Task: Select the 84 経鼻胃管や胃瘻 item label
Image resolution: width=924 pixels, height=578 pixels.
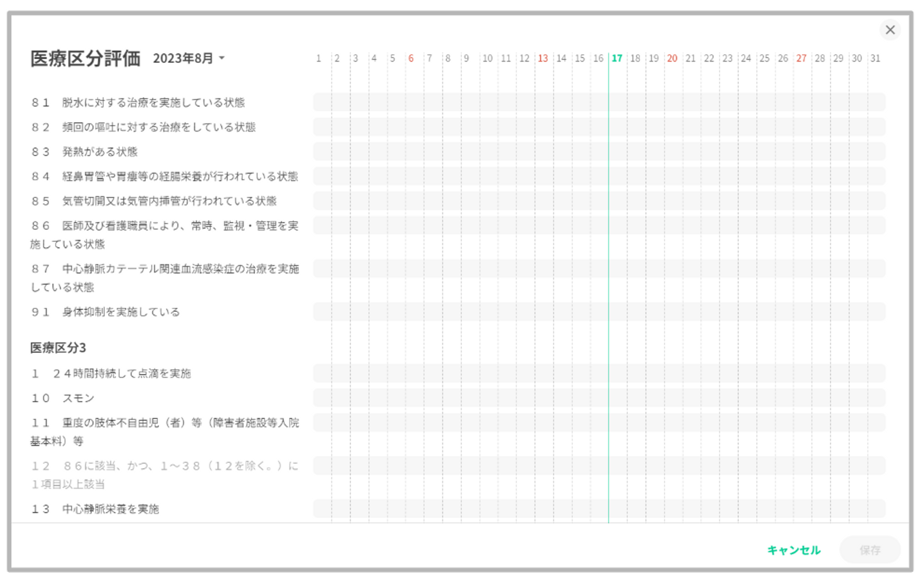Action: point(164,176)
